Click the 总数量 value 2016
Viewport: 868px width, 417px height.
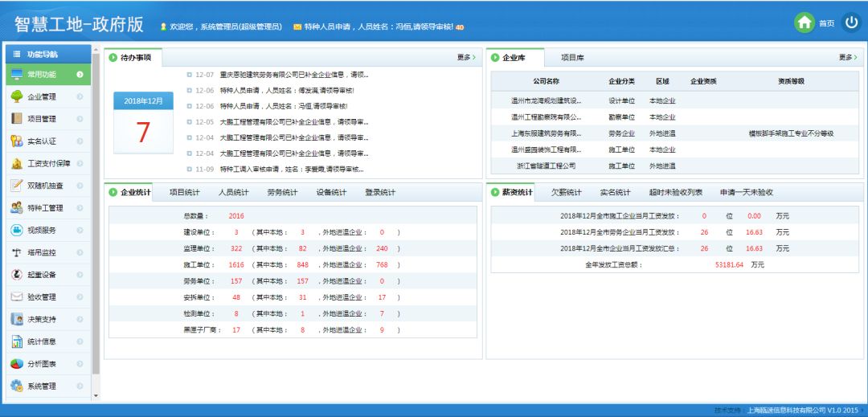235,216
